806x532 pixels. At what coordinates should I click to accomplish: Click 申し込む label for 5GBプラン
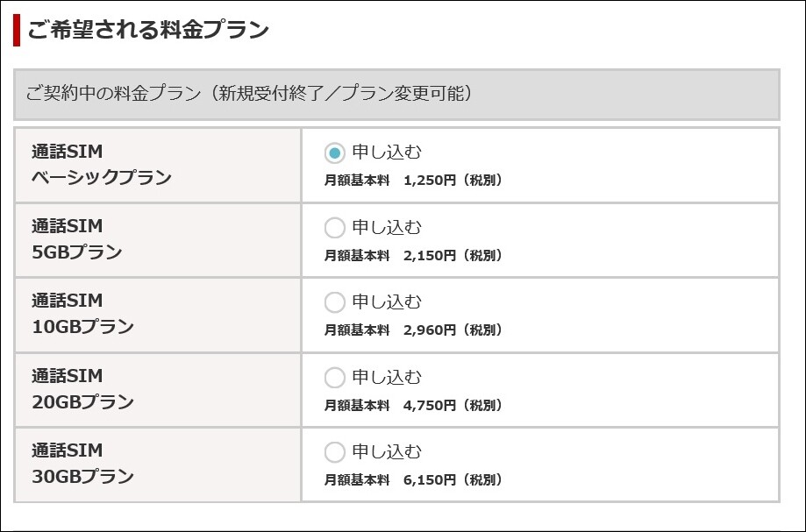click(x=387, y=227)
